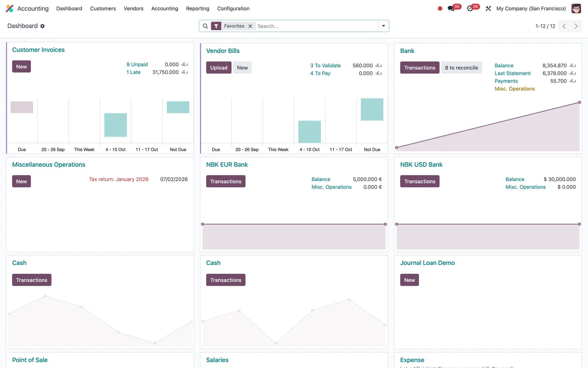This screenshot has width=588, height=368.
Task: Click the filter funnel icon on Favorites
Action: [216, 26]
